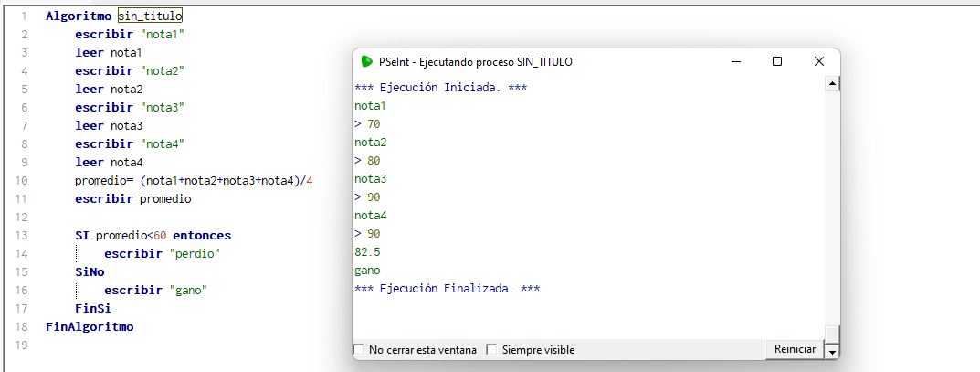Close the PSeInt execution window

click(x=818, y=61)
